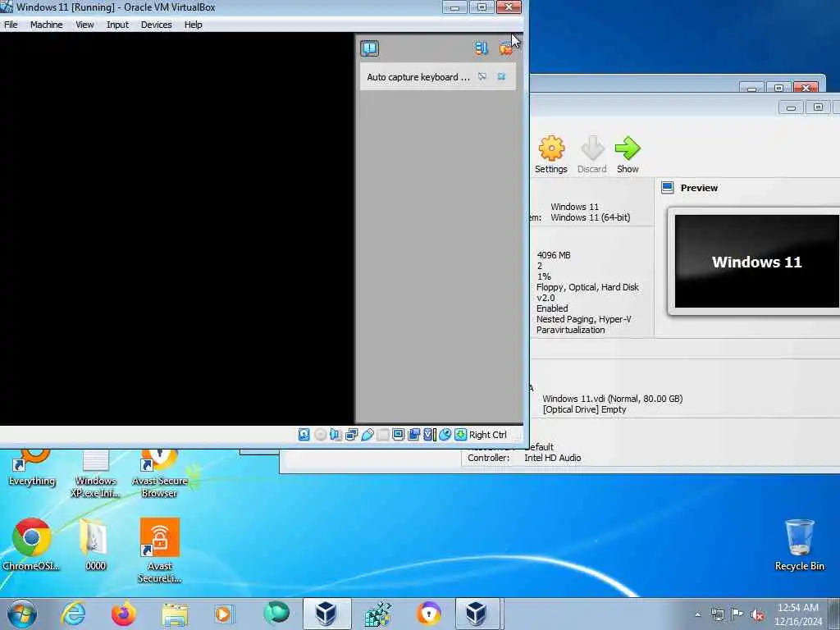Viewport: 840px width, 630px height.
Task: Select the Avast Secure Browser desktop shortcut
Action: click(160, 475)
